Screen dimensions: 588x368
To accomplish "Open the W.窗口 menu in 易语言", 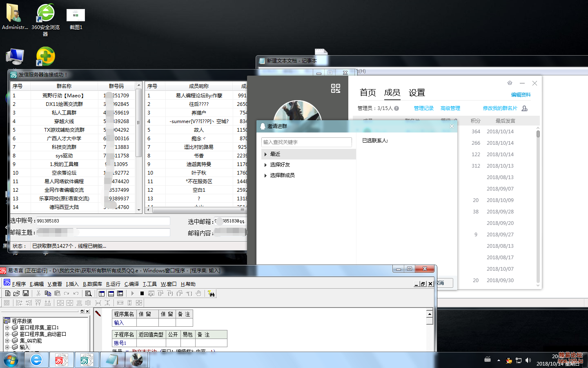I will point(169,283).
